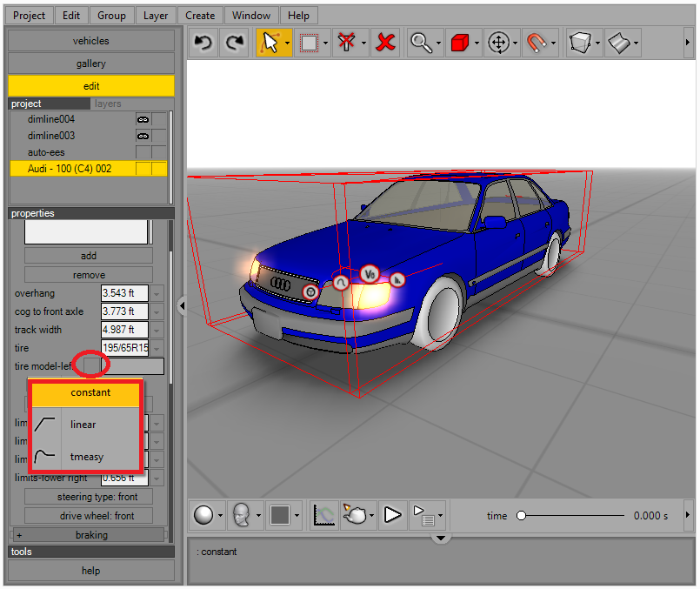The height and width of the screenshot is (589, 700).
Task: Choose the rectangle selection tool
Action: click(309, 43)
